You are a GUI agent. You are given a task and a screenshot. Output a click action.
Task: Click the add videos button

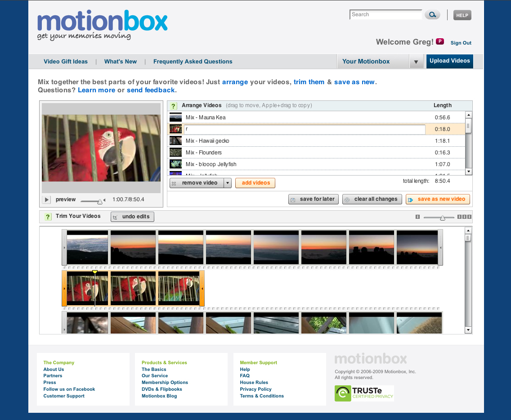click(255, 183)
